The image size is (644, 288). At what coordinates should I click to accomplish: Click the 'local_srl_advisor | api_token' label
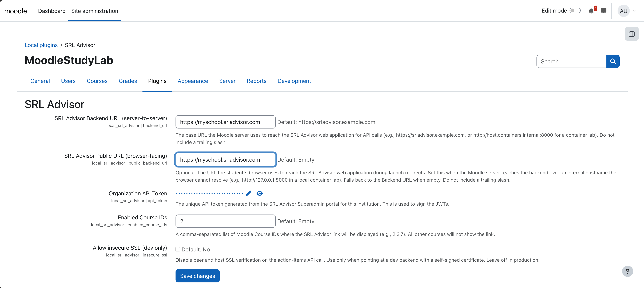point(139,201)
